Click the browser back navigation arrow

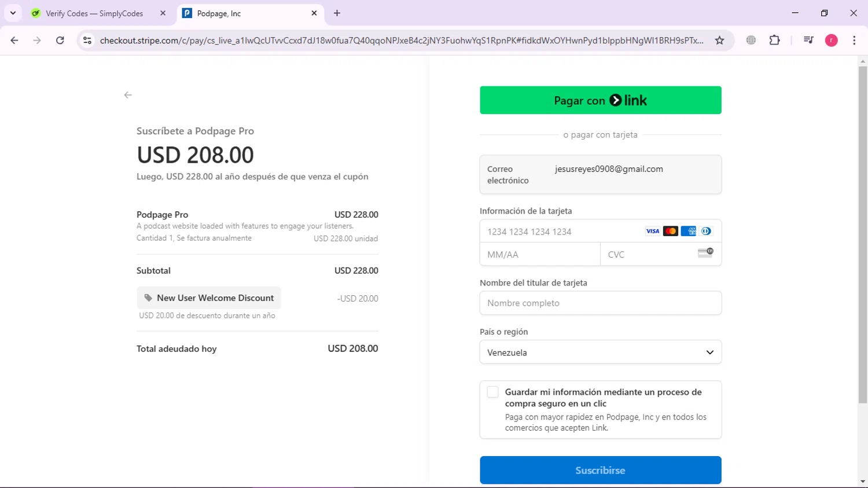(x=14, y=41)
